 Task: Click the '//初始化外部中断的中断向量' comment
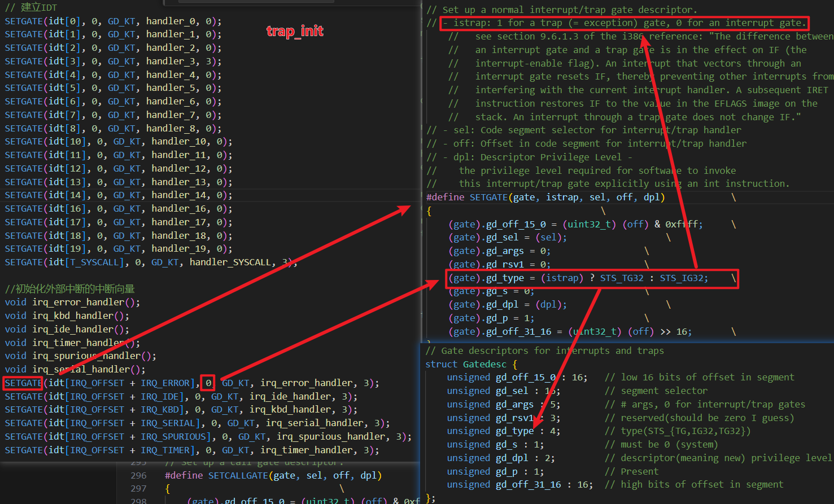click(70, 289)
